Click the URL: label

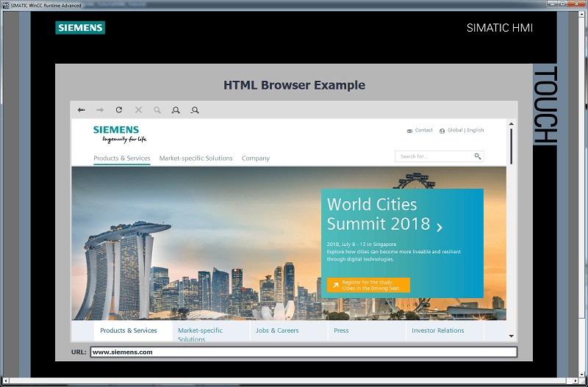pyautogui.click(x=79, y=352)
